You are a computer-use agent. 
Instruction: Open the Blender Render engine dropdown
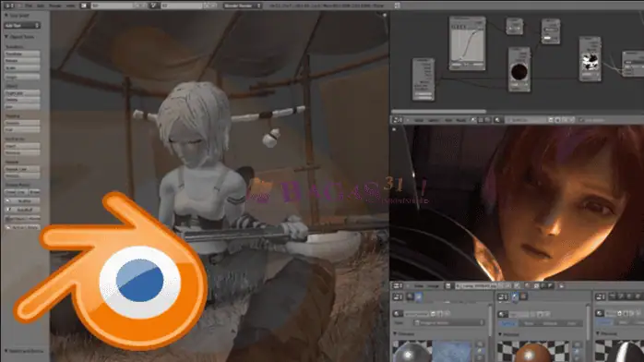click(243, 6)
